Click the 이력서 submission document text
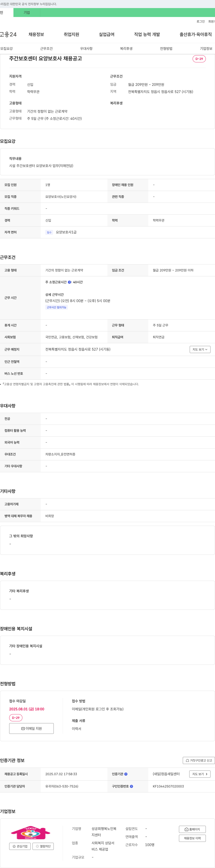Viewport: 215px width, 868px height. click(76, 728)
